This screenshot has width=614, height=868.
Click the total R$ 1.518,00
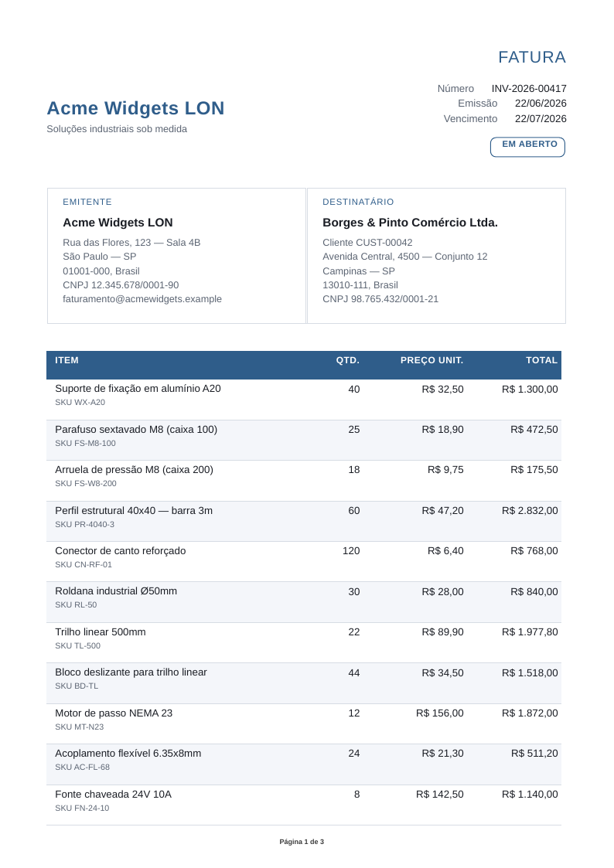530,673
